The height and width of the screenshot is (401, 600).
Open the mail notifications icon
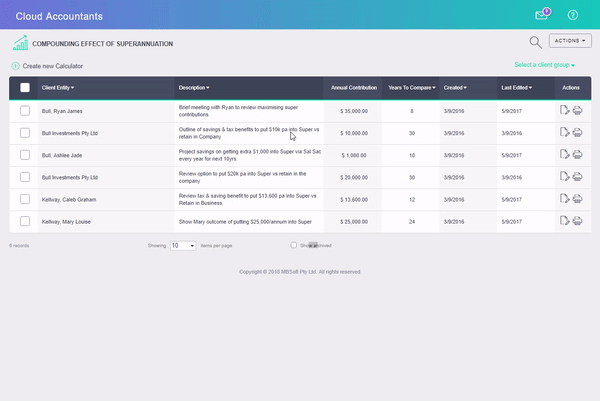[x=542, y=15]
